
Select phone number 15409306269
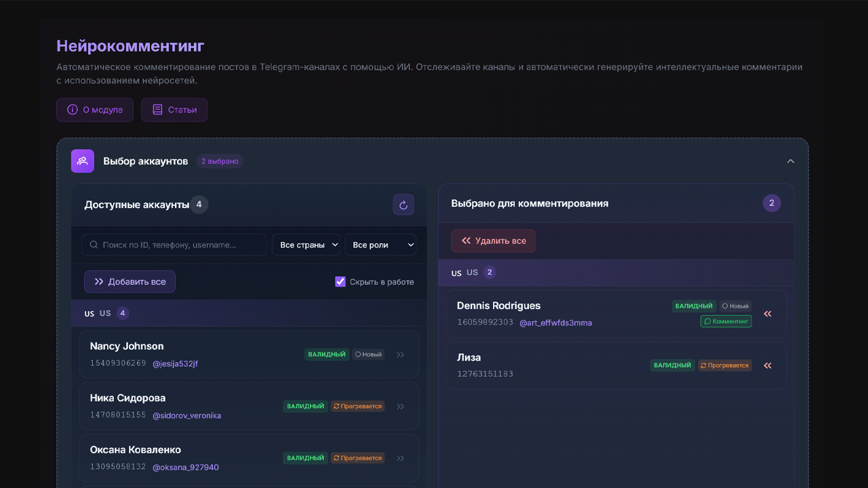tap(118, 363)
